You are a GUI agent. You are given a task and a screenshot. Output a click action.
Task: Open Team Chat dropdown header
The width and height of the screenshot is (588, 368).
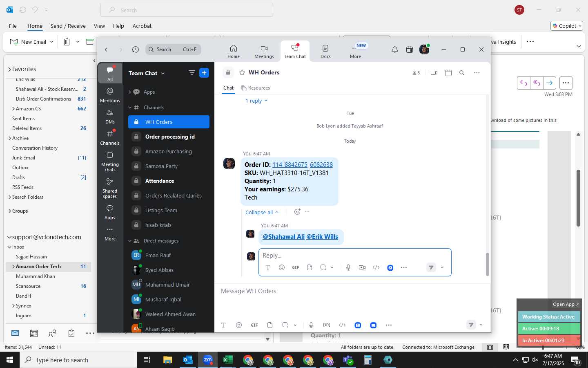(147, 73)
